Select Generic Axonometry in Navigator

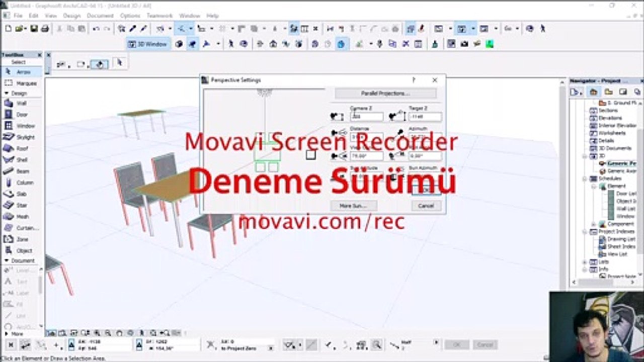pyautogui.click(x=622, y=171)
